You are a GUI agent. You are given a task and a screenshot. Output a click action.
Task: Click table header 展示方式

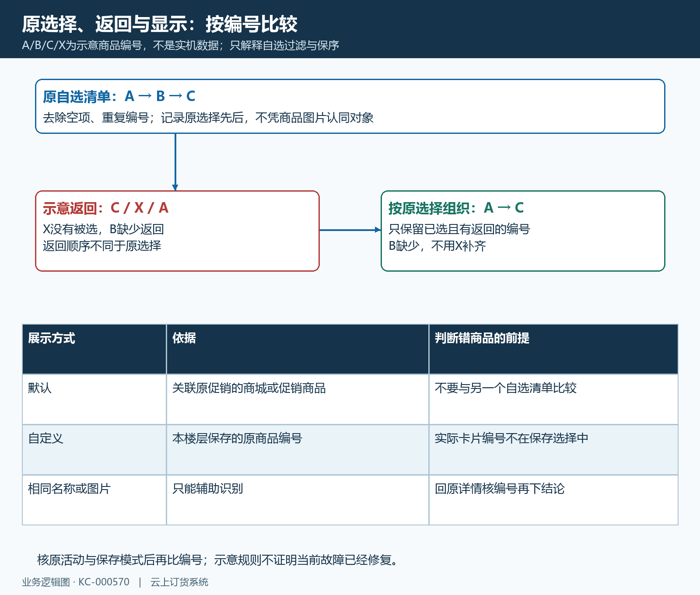[x=94, y=349]
